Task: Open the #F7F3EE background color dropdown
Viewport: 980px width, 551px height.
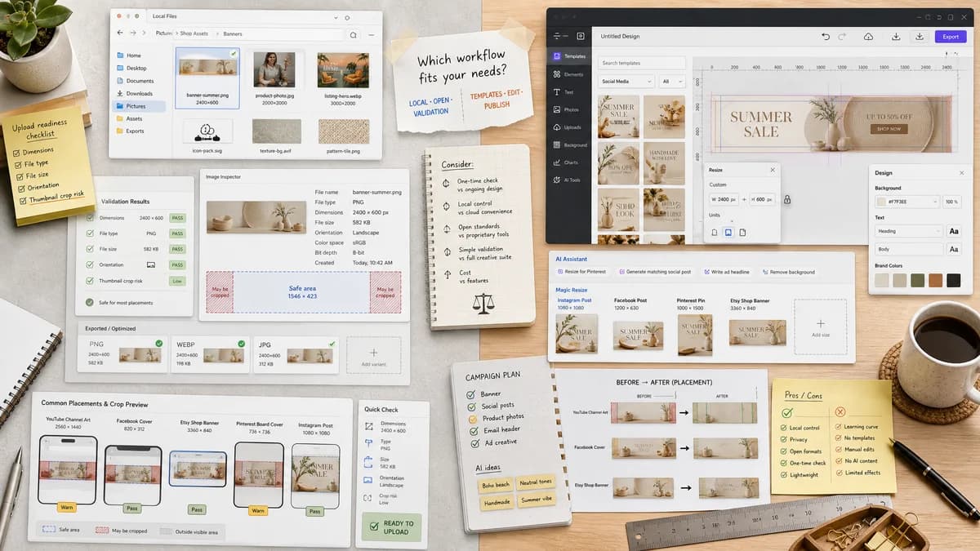Action: click(x=907, y=202)
